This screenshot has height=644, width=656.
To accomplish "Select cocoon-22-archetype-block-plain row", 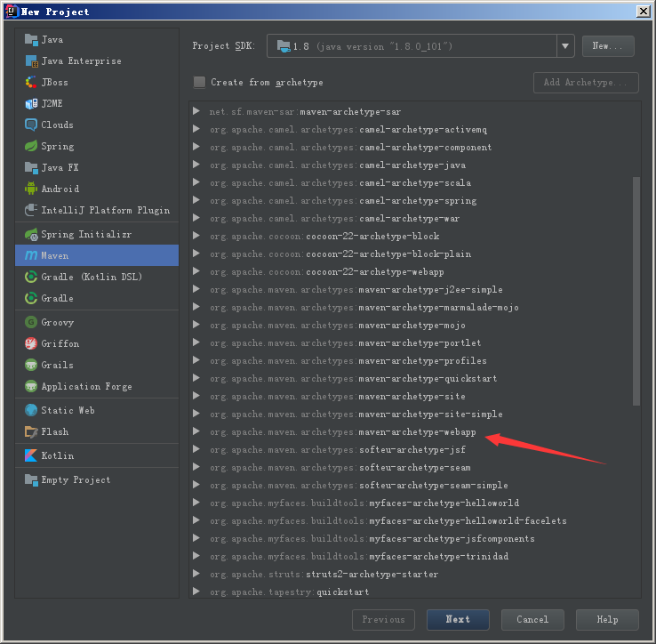I will [x=414, y=254].
